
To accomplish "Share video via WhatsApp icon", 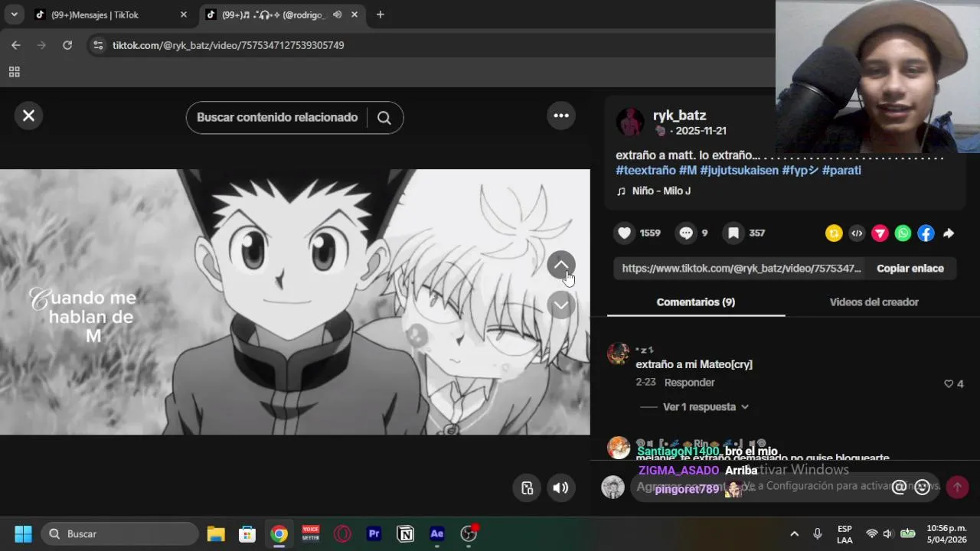I will (903, 233).
